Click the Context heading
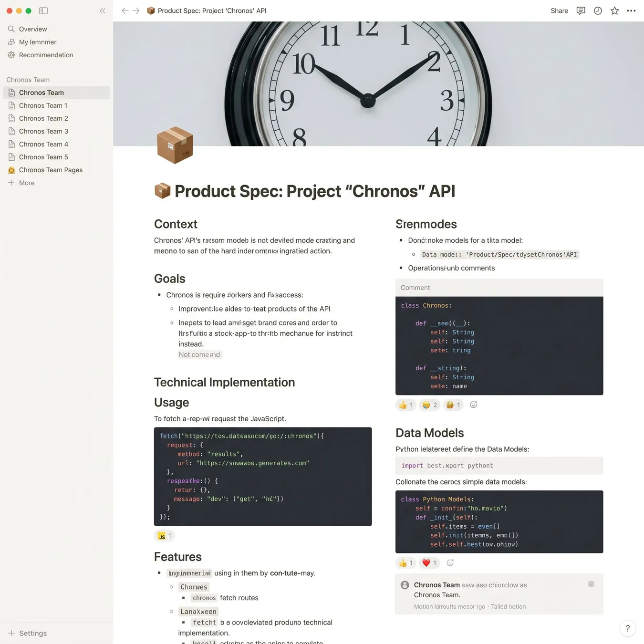This screenshot has height=644, width=644. click(176, 224)
